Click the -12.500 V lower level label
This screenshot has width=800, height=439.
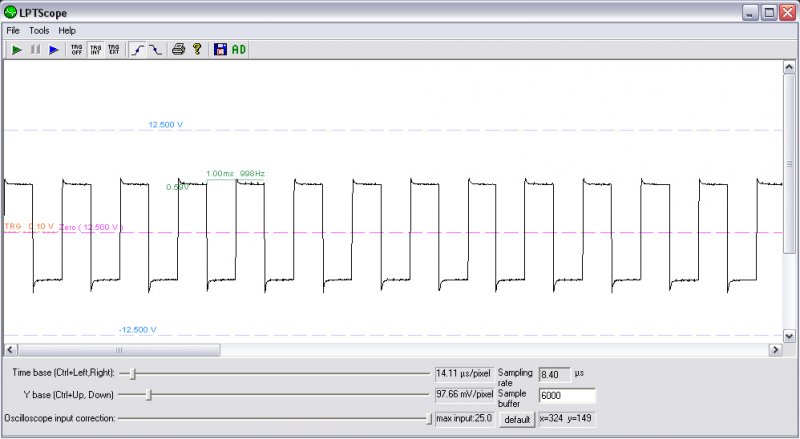[137, 330]
